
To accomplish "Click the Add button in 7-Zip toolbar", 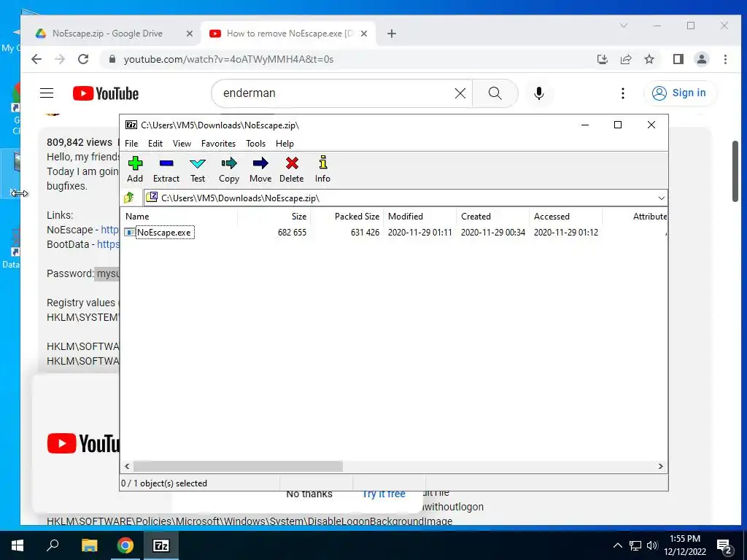I will click(135, 169).
